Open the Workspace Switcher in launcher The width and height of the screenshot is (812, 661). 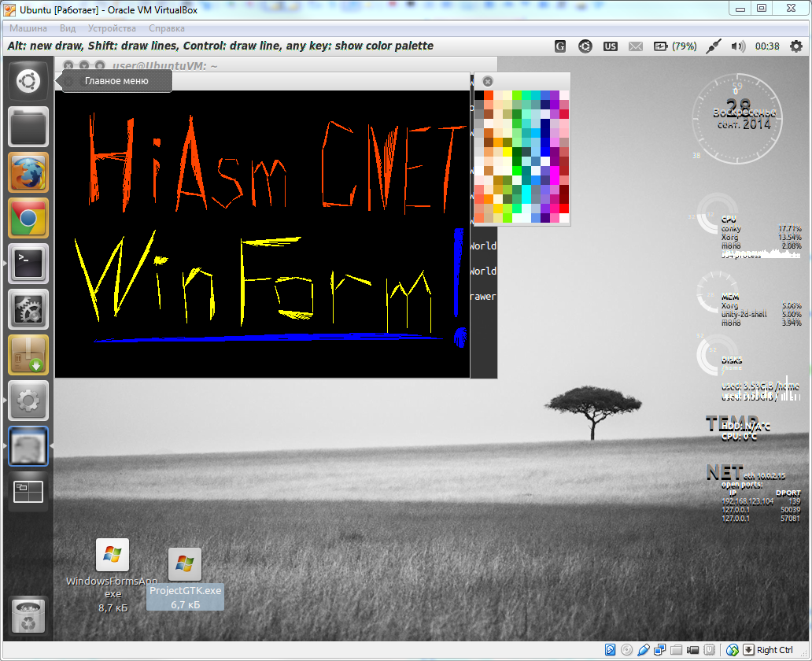(x=28, y=492)
